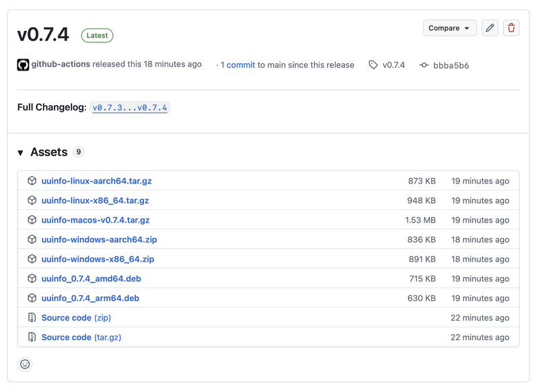Click the tag icon beside v0.7.4

[373, 65]
